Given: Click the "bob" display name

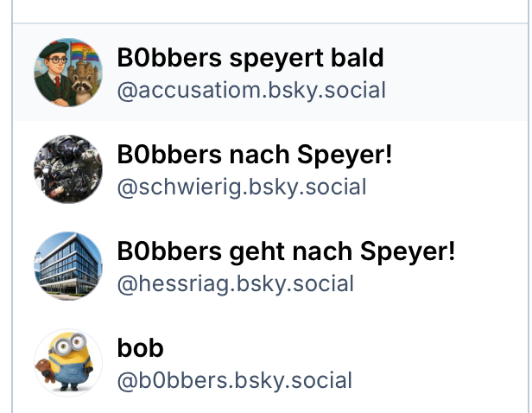Looking at the screenshot, I should coord(140,348).
